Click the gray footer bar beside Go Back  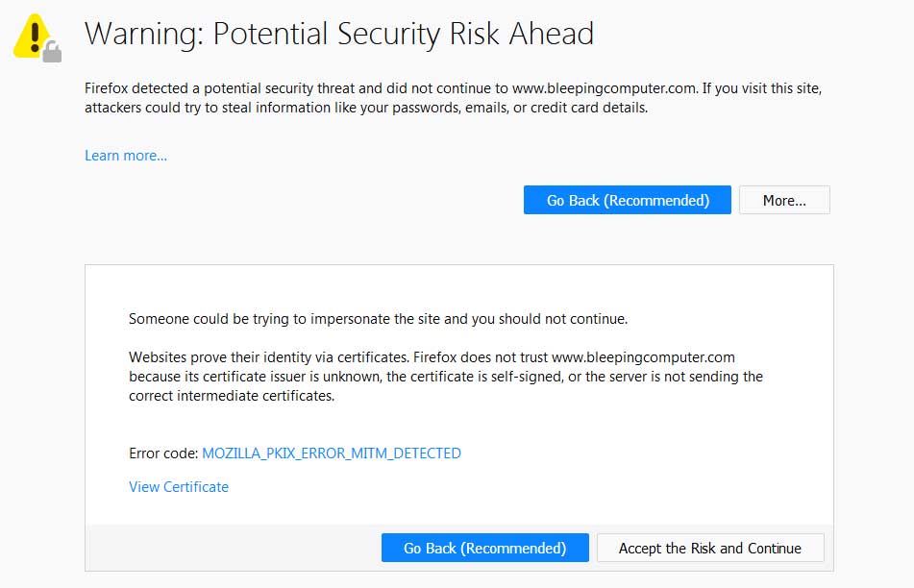pos(234,548)
